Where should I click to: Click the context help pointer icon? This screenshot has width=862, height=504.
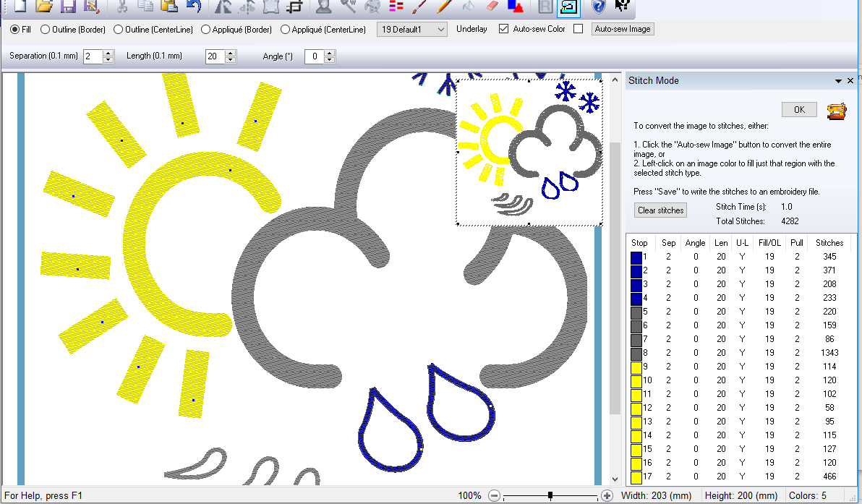tap(623, 6)
